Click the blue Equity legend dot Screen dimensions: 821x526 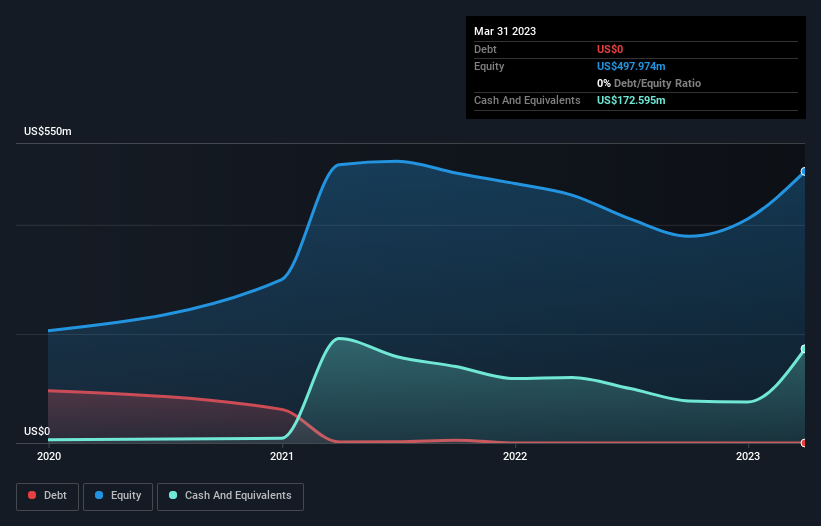[x=99, y=495]
